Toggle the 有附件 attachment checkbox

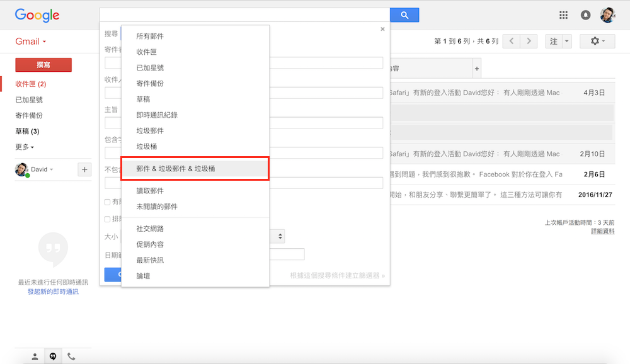click(x=107, y=202)
